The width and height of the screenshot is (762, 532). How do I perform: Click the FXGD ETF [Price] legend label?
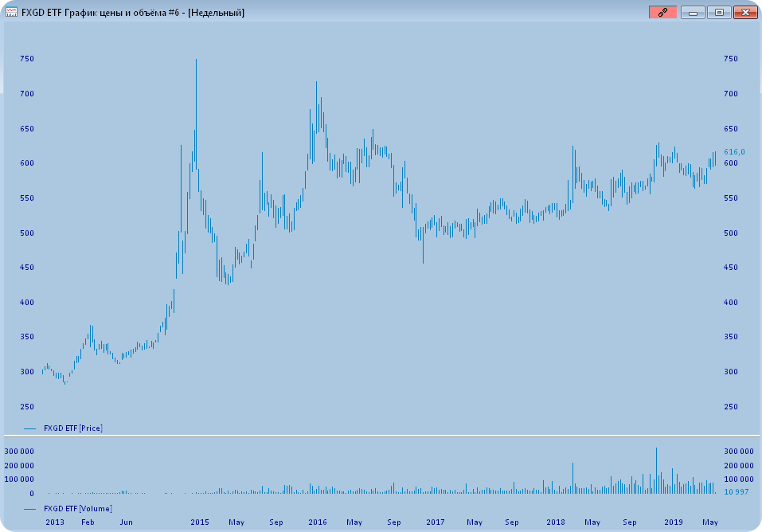[x=73, y=428]
